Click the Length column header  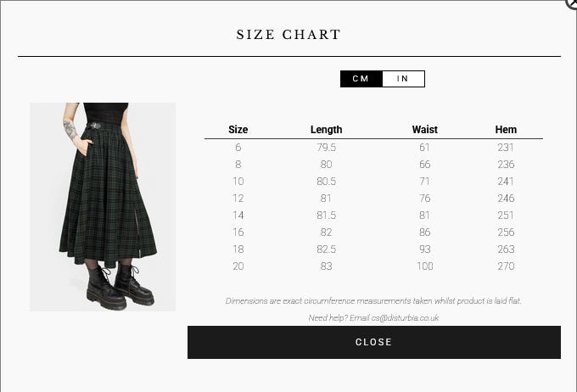[326, 130]
